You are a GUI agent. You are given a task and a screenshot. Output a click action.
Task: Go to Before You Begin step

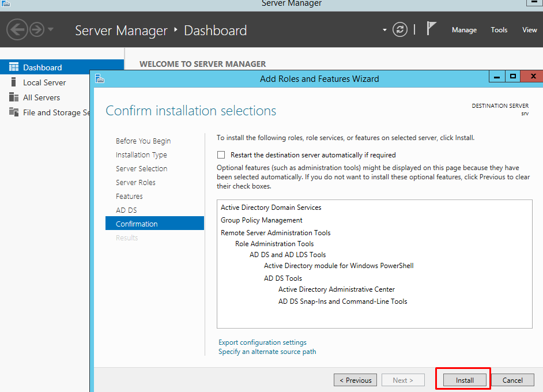[x=143, y=141]
